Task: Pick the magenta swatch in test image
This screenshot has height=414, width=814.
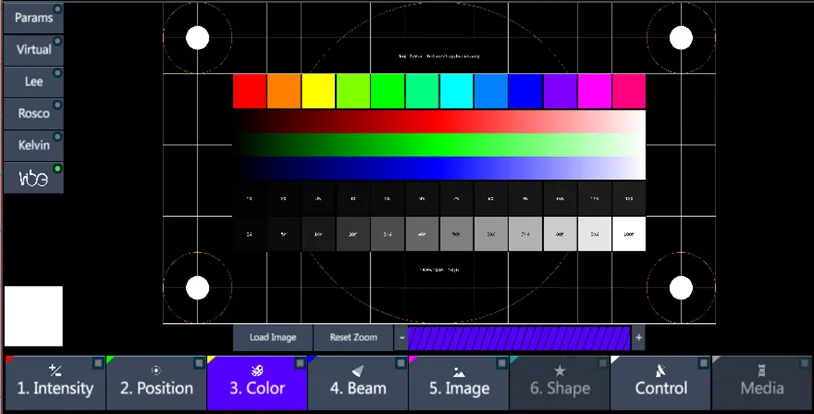Action: click(594, 91)
